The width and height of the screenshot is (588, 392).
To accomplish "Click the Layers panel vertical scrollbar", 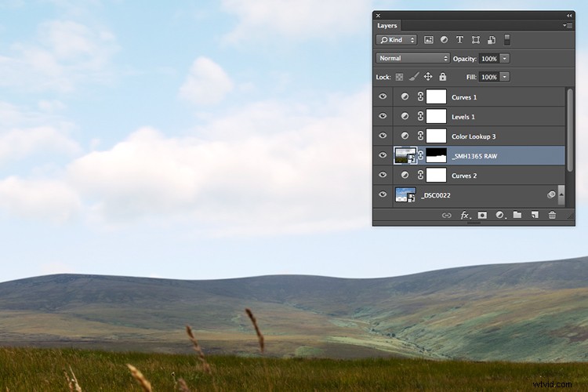I will [x=570, y=130].
